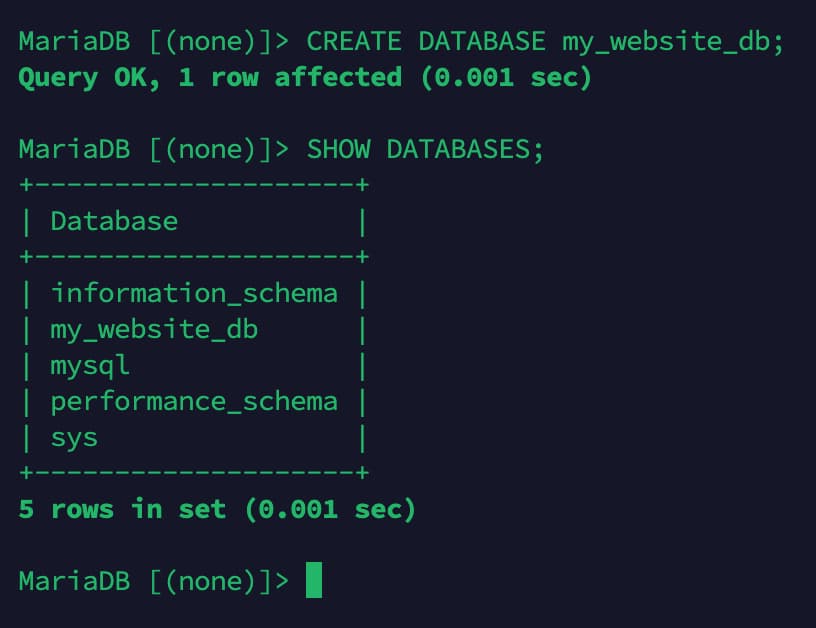Screen dimensions: 816x628
Task: Click the first MariaDB [(none)]> prompt
Action: [x=154, y=41]
